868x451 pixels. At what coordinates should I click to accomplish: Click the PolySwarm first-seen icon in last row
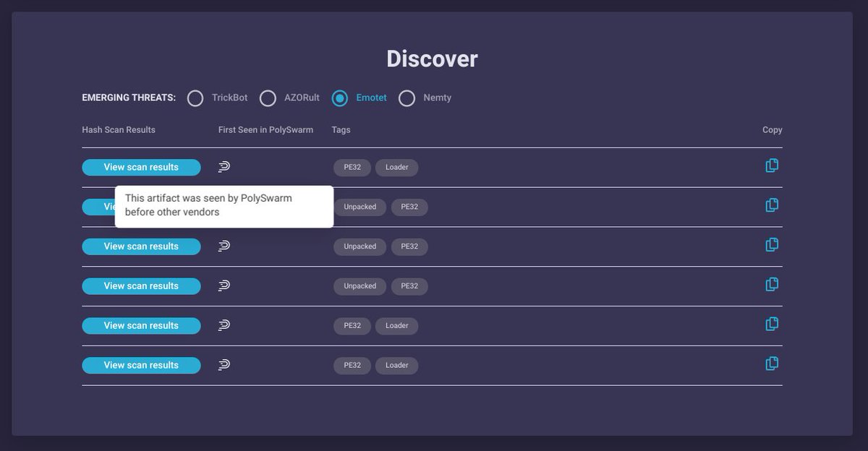(x=224, y=366)
